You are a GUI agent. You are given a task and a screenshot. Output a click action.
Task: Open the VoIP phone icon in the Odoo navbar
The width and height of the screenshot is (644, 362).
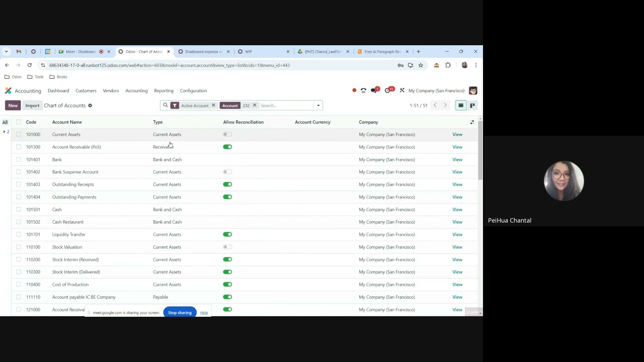click(363, 90)
